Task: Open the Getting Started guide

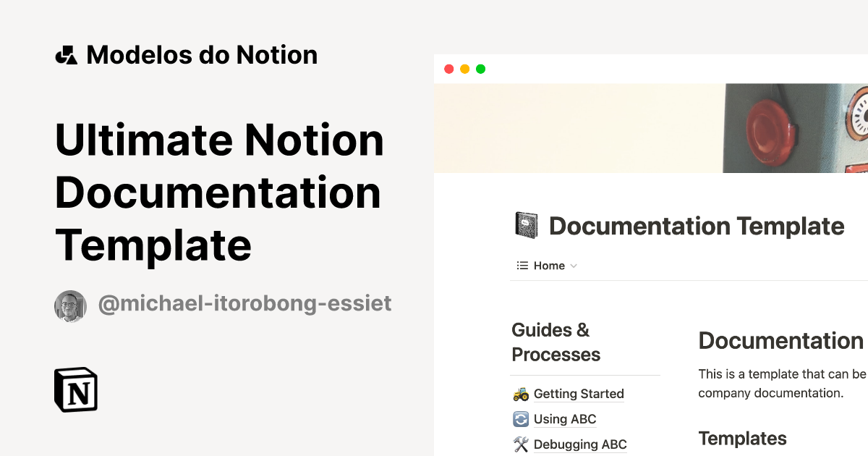Action: pos(579,394)
